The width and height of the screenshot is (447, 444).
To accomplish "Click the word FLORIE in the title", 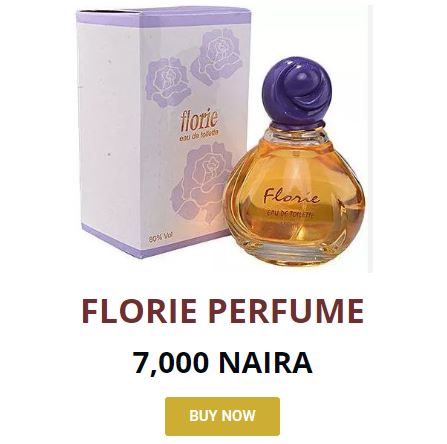I will [x=139, y=311].
